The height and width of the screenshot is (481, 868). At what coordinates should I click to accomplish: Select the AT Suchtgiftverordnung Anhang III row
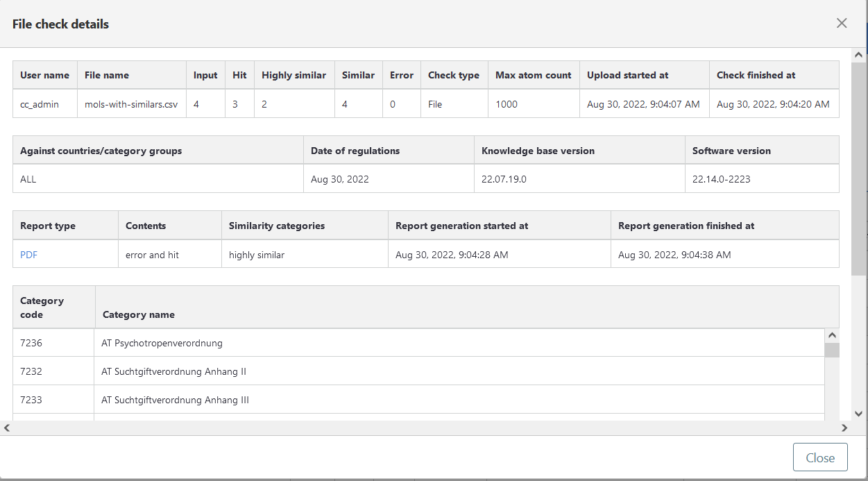[175, 400]
